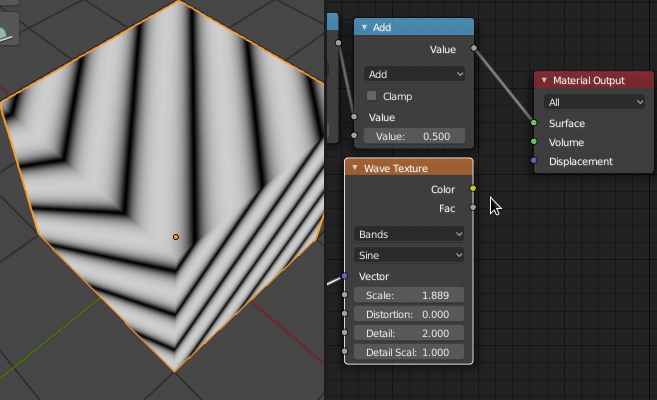Screen dimensions: 657x400
Task: Click the Scale input socket on Wave Texture
Action: (x=344, y=295)
